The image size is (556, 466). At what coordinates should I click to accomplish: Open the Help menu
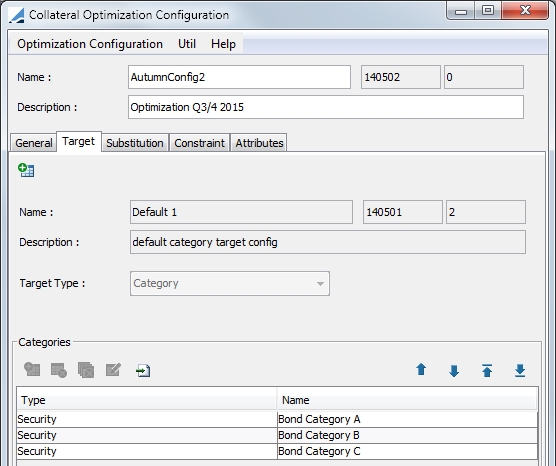[x=223, y=44]
